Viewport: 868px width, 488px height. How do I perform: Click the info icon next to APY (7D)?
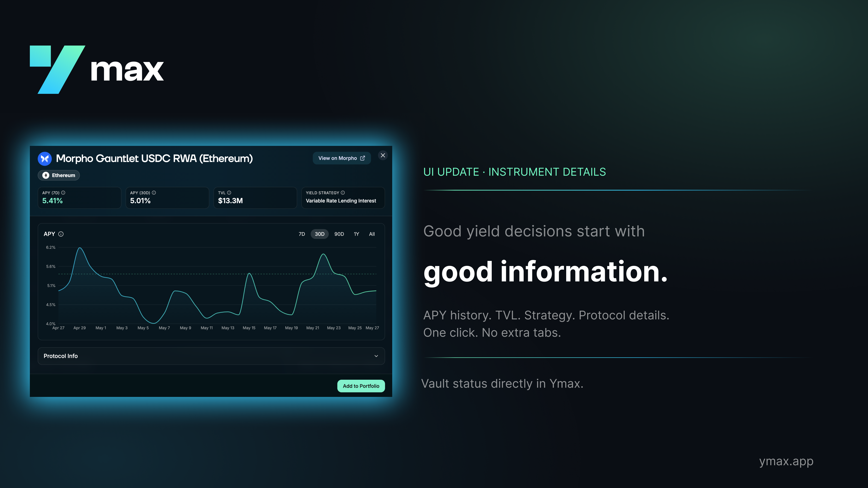click(x=63, y=193)
